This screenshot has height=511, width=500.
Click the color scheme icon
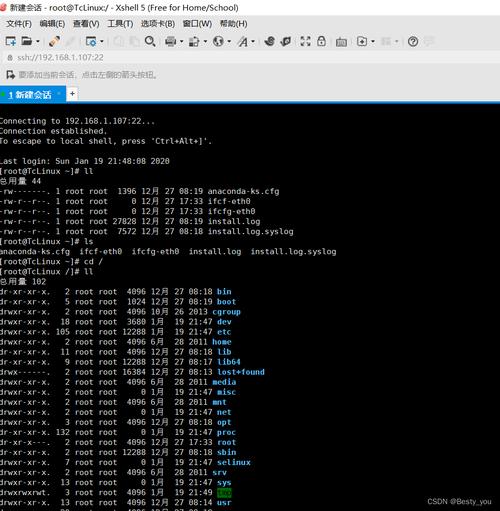[194, 41]
